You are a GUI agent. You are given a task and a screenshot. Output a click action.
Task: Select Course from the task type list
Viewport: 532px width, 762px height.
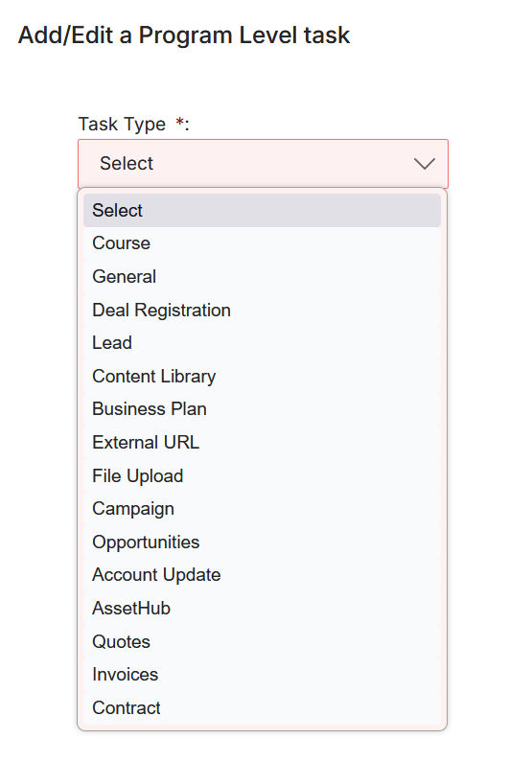pos(262,243)
